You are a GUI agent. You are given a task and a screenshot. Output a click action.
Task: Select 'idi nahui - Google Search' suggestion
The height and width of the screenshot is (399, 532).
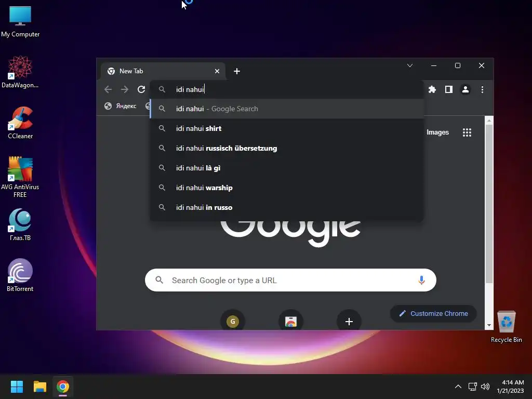[x=287, y=109]
